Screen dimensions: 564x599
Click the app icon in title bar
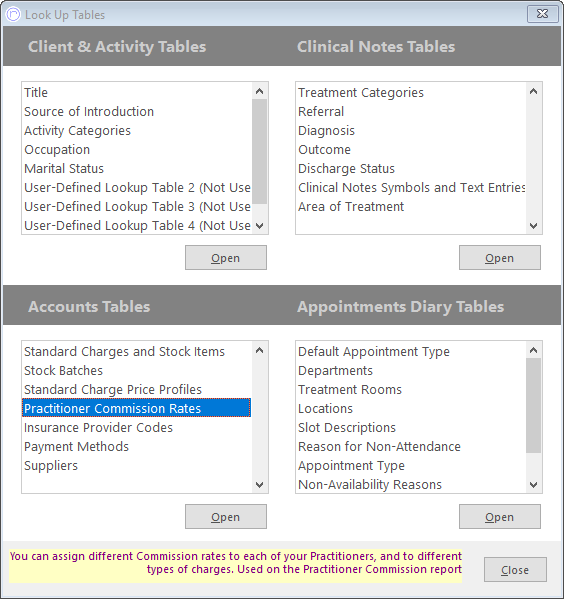pyautogui.click(x=13, y=15)
